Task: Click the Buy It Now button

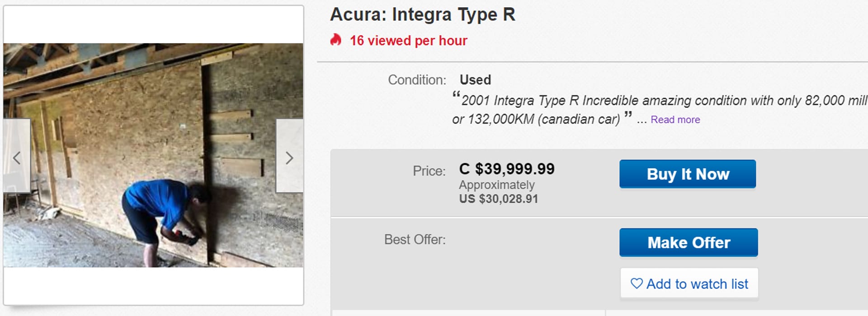Action: (688, 174)
